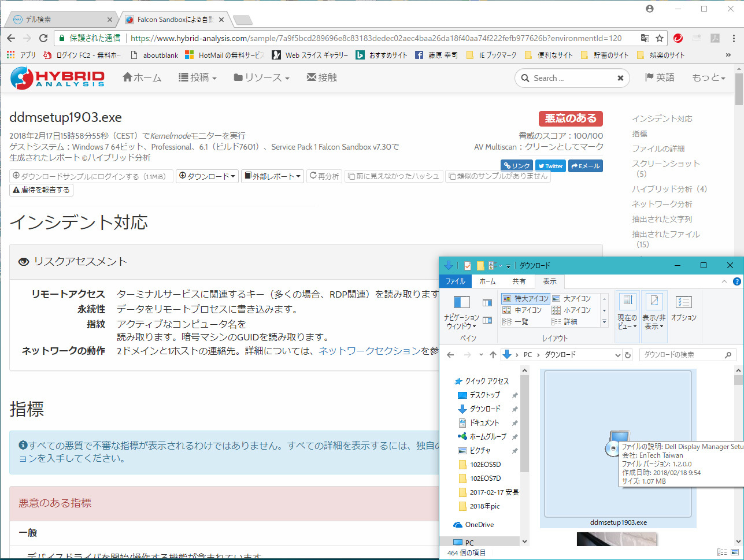Open the ネットワークセクション link
This screenshot has width=744, height=560.
pos(370,351)
